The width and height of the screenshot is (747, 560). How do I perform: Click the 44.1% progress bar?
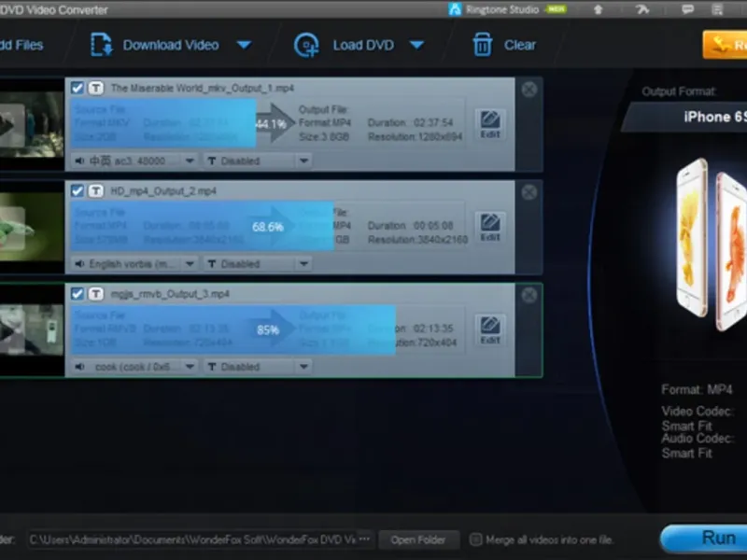(x=163, y=123)
